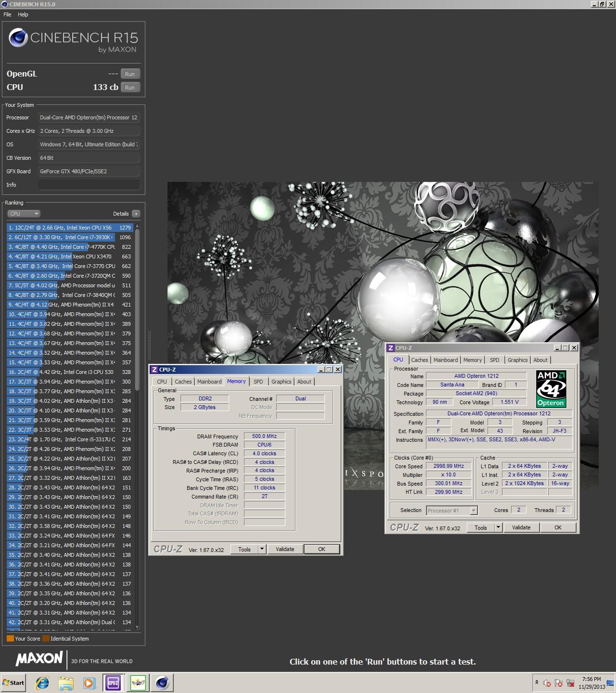Viewport: 616px width, 693px height.
Task: Switch to SPD tab in Memory CPU-Z window
Action: click(x=258, y=382)
